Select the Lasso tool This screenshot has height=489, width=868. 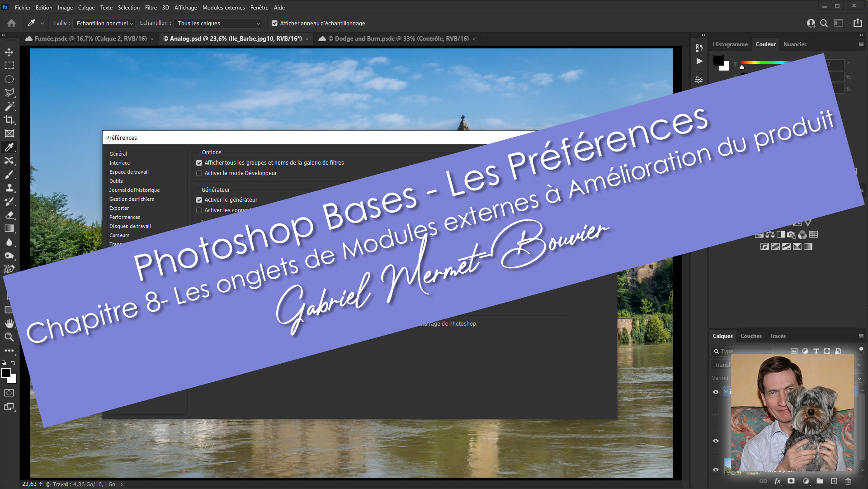coord(9,93)
